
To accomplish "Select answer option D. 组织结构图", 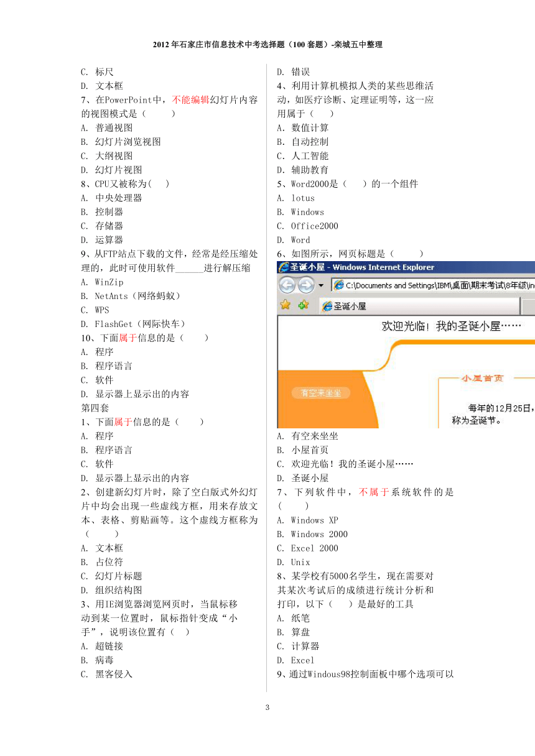I will 111,590.
